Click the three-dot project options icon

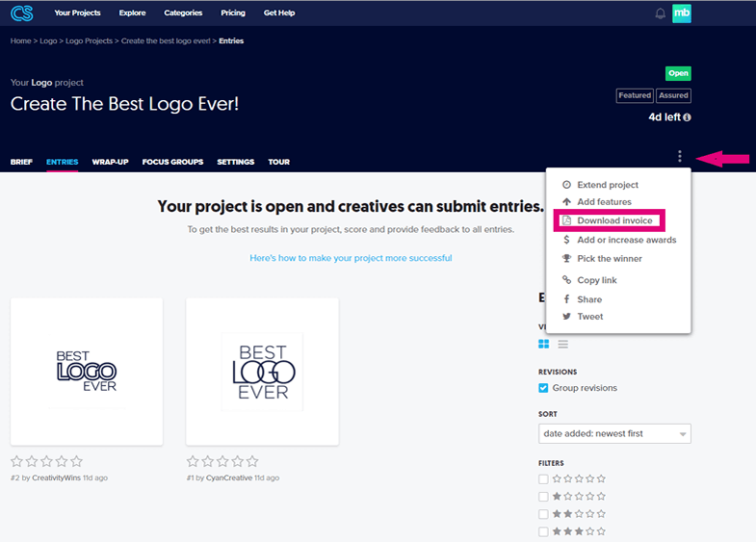(679, 156)
